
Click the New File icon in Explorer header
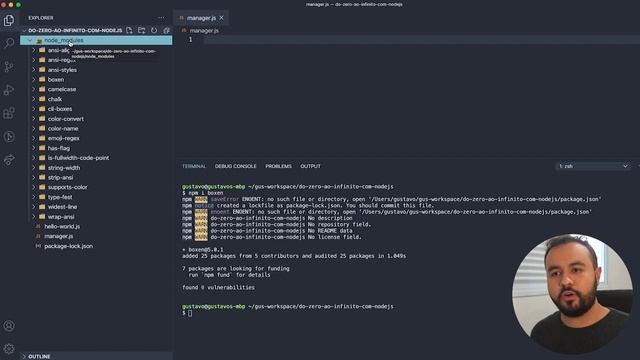click(x=129, y=30)
